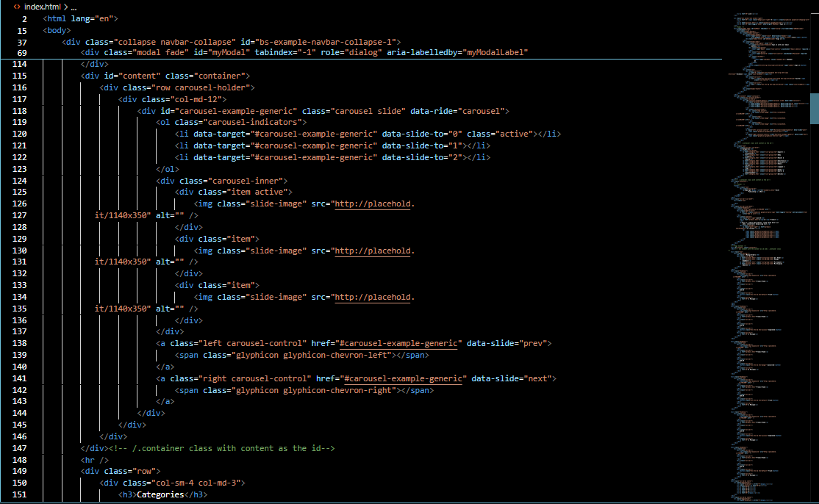The height and width of the screenshot is (504, 819).
Task: Jump to the sticky body tag line
Action: pyautogui.click(x=57, y=30)
